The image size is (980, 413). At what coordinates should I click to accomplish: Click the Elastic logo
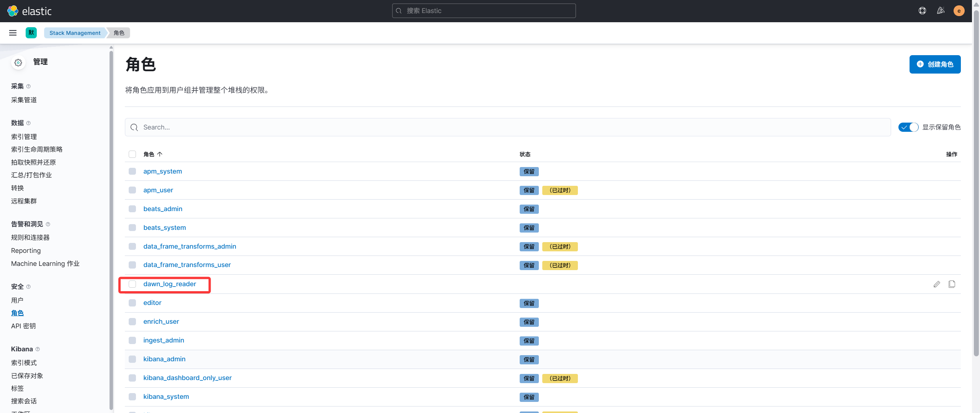(29, 11)
